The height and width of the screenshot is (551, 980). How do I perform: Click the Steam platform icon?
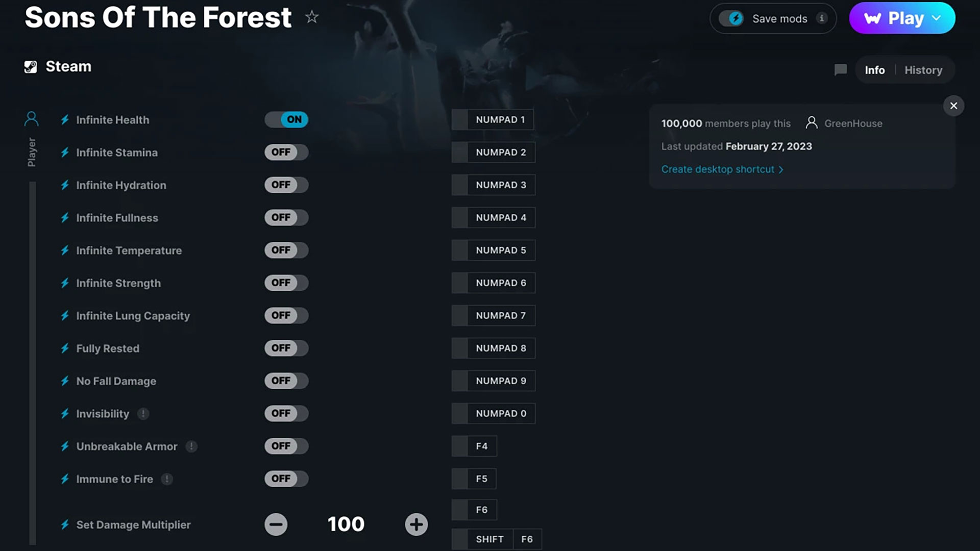pyautogui.click(x=30, y=66)
